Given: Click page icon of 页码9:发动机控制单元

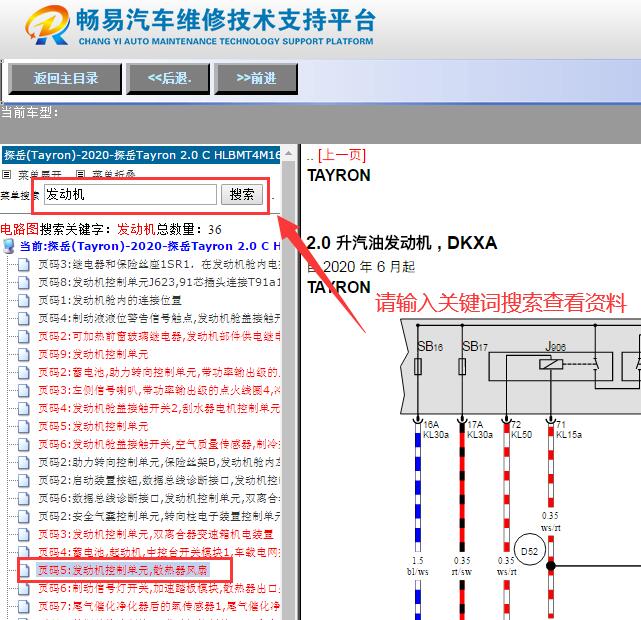Looking at the screenshot, I should (x=24, y=354).
